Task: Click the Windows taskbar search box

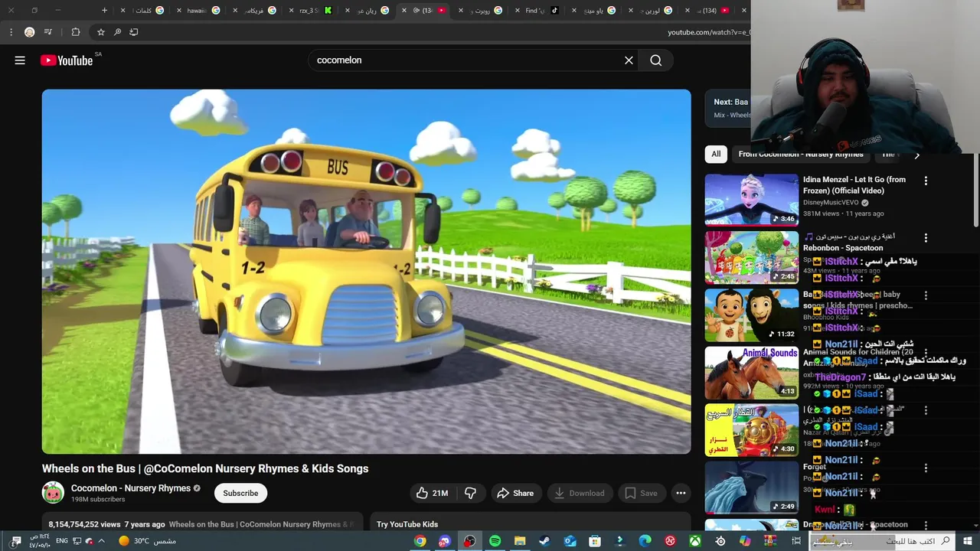Action: 883,541
